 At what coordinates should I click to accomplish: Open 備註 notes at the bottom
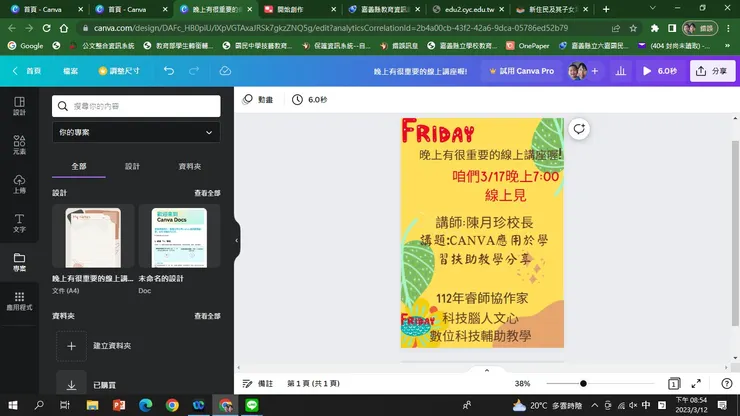click(258, 383)
